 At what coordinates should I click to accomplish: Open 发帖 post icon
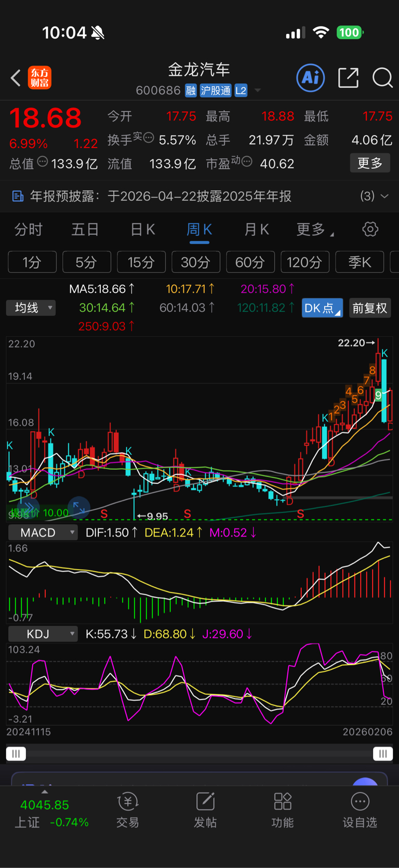205,811
